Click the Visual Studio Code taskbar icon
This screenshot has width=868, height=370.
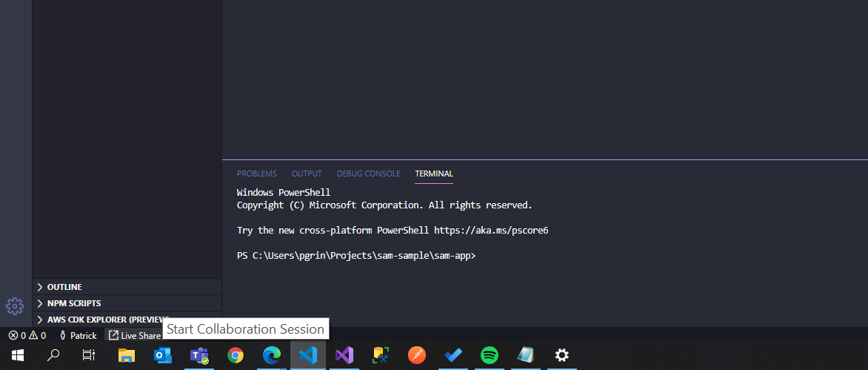[x=308, y=355]
